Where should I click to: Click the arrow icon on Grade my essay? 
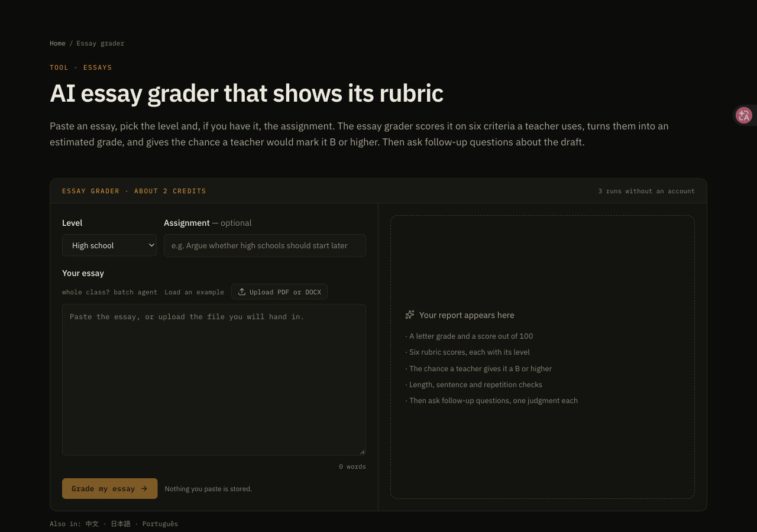144,489
